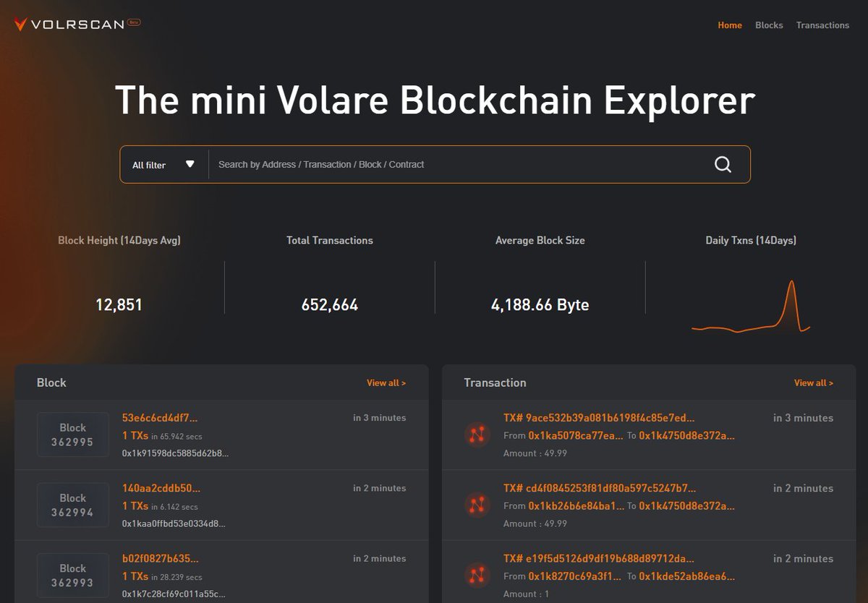Viewport: 868px width, 603px height.
Task: Click transaction icon for TX# cd4f0845253f
Action: tap(477, 505)
